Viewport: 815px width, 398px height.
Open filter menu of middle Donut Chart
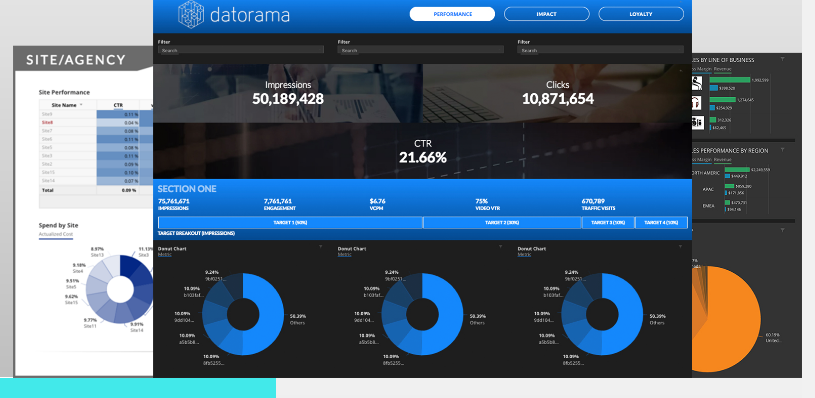click(501, 247)
